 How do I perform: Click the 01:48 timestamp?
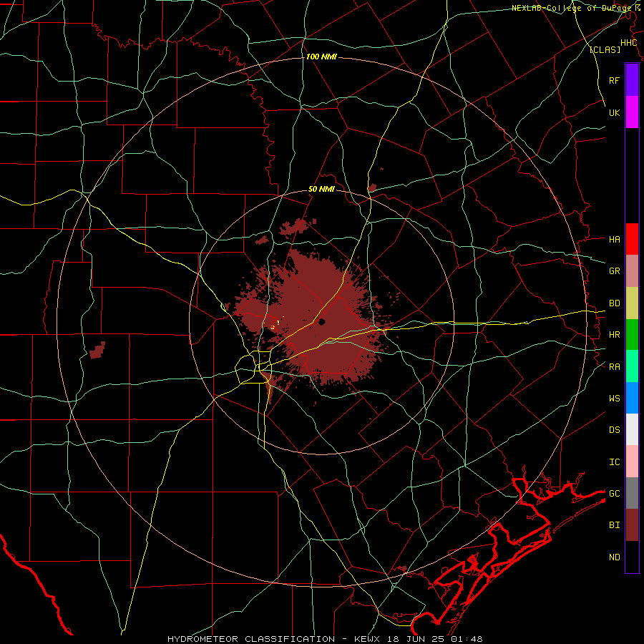(x=467, y=639)
